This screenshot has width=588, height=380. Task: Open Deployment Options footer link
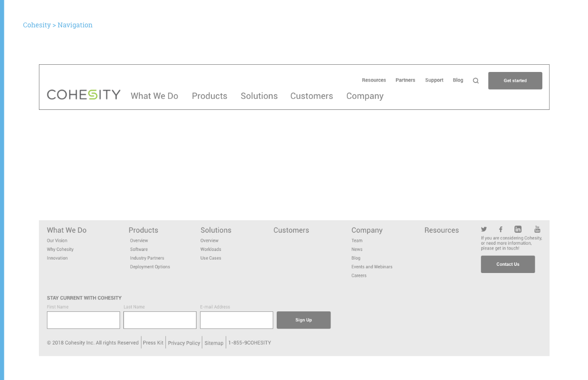click(x=150, y=267)
